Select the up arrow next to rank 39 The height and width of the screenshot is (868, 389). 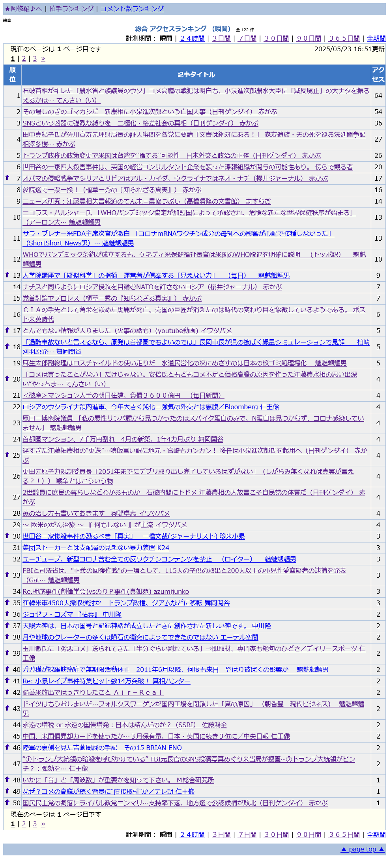click(7, 653)
